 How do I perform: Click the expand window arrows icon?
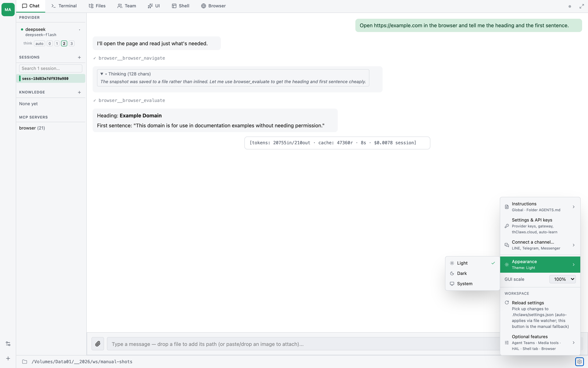coord(582,6)
